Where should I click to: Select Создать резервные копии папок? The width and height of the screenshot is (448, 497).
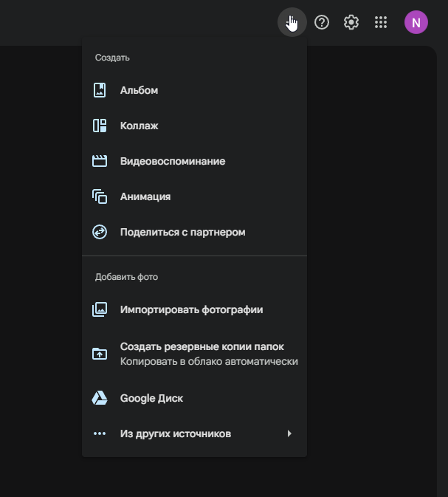tap(194, 354)
